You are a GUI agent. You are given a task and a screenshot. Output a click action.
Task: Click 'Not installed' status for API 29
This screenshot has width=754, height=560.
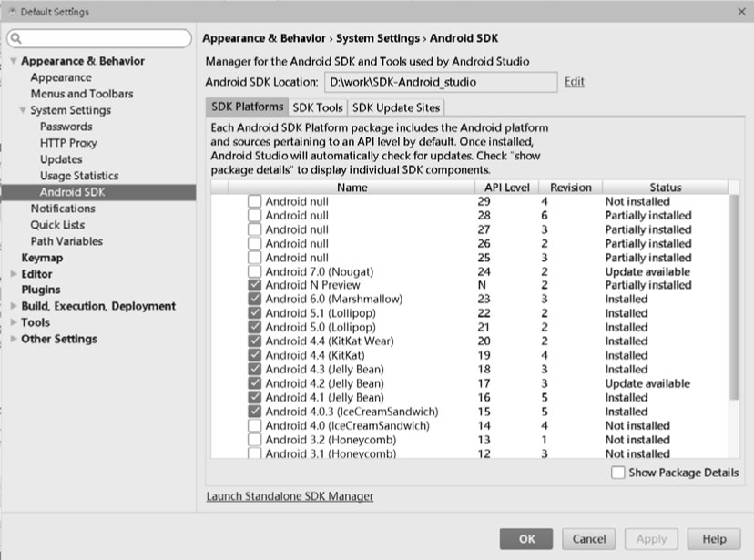click(637, 201)
